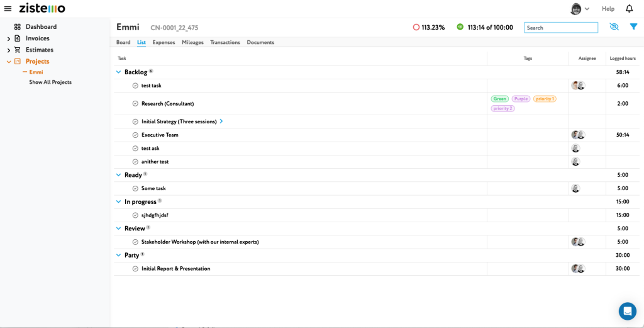Screen dimensions: 644x328
Task: Mark 'Executive Team' as complete
Action: (135, 135)
